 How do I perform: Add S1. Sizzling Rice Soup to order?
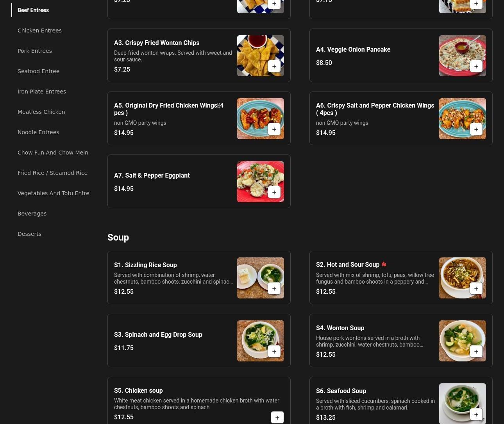[x=274, y=289]
